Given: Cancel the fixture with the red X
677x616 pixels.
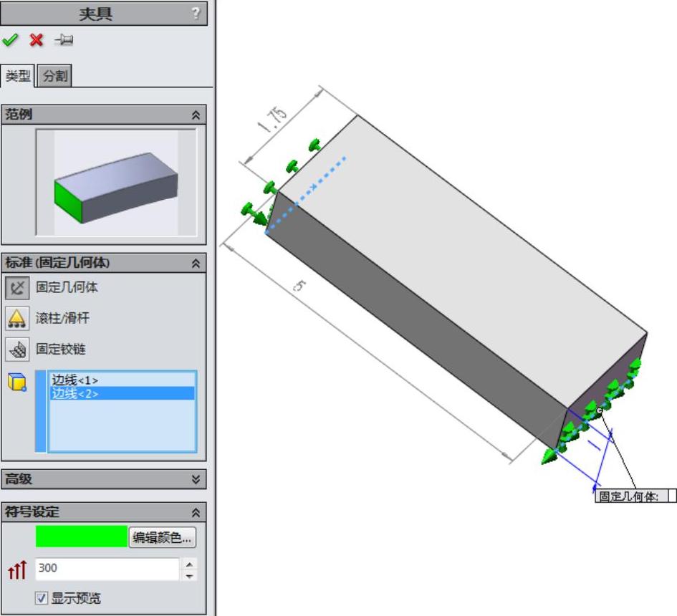Looking at the screenshot, I should point(37,40).
